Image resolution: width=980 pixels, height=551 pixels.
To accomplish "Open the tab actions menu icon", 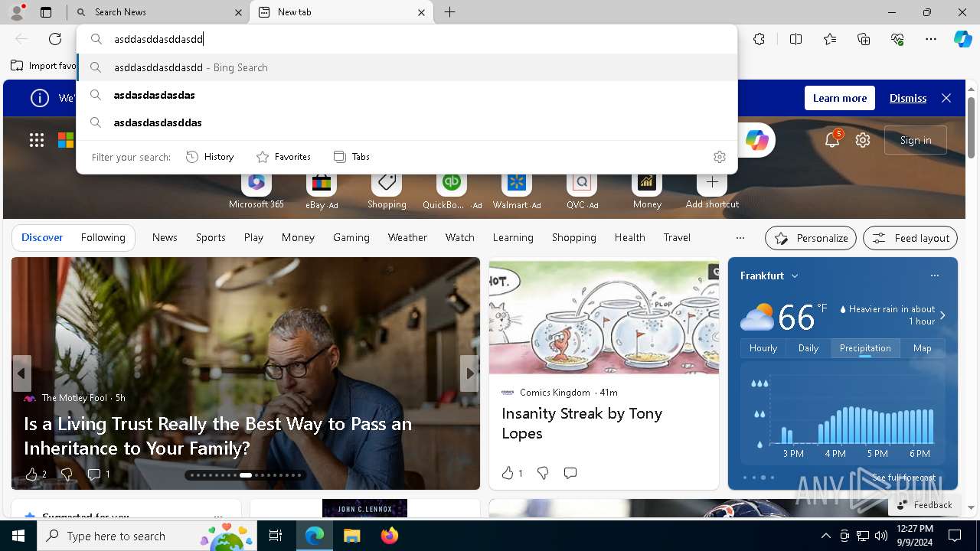I will tap(46, 12).
